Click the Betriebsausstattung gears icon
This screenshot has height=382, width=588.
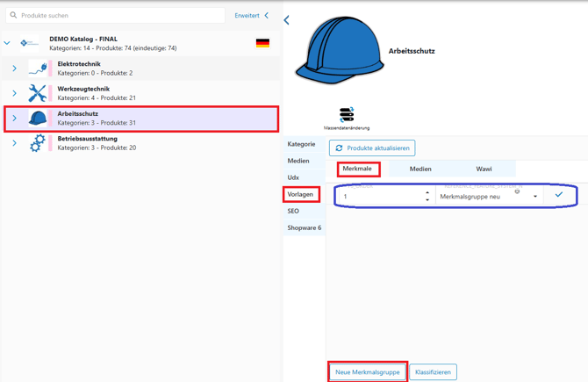pyautogui.click(x=37, y=143)
